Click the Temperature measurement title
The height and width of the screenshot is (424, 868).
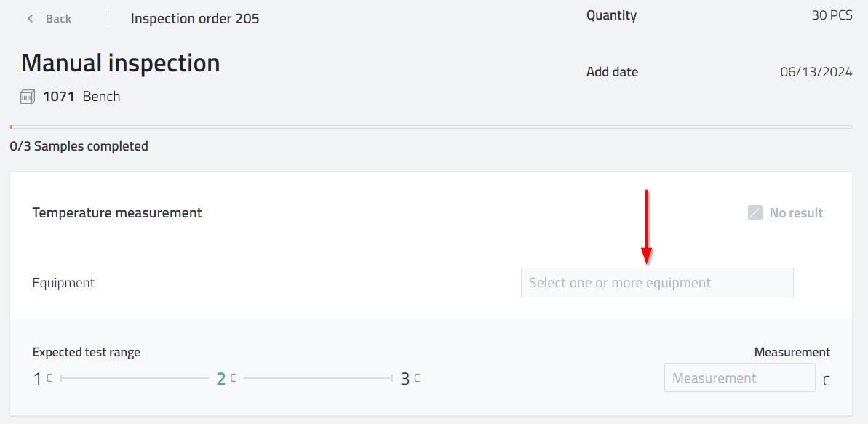pos(117,213)
